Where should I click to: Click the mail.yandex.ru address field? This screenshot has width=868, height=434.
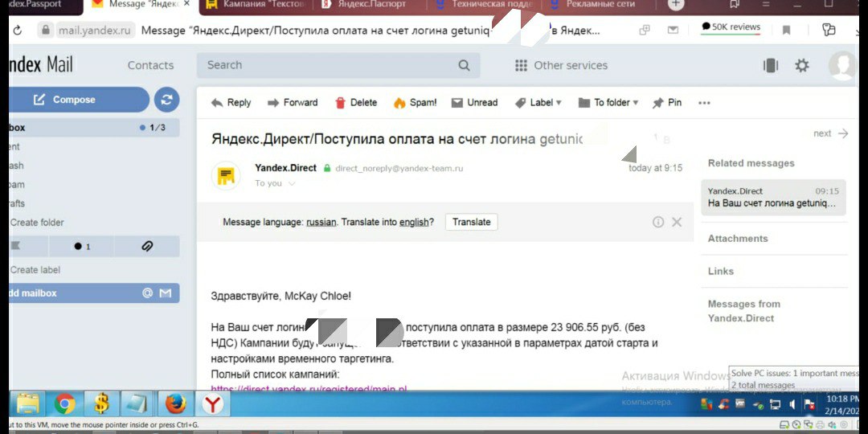pos(95,31)
